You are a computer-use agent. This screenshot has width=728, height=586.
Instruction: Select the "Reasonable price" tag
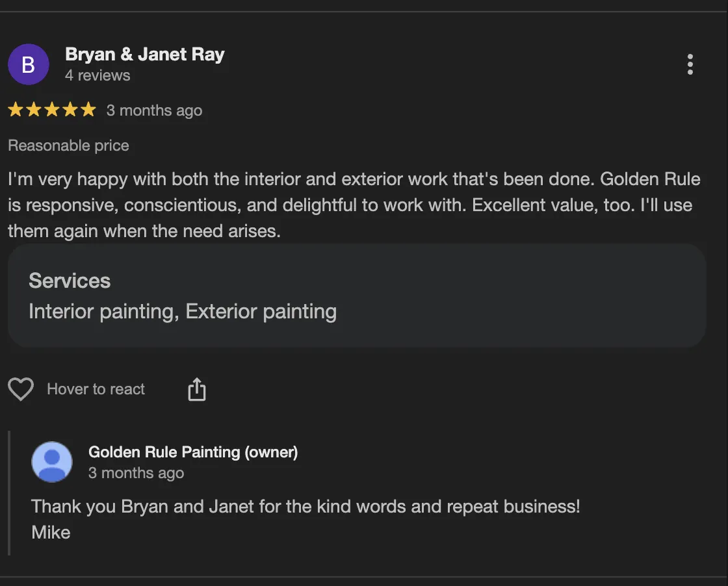tap(68, 146)
